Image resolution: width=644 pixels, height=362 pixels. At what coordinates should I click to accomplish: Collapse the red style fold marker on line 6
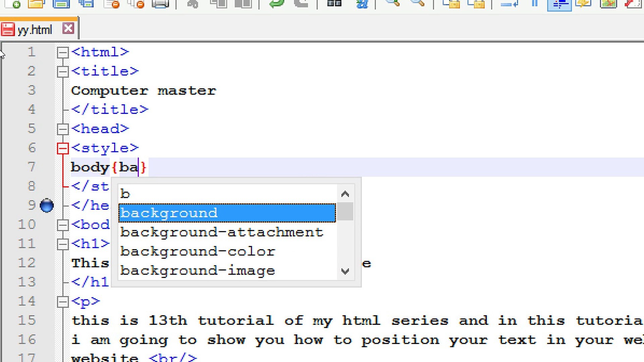pyautogui.click(x=62, y=148)
